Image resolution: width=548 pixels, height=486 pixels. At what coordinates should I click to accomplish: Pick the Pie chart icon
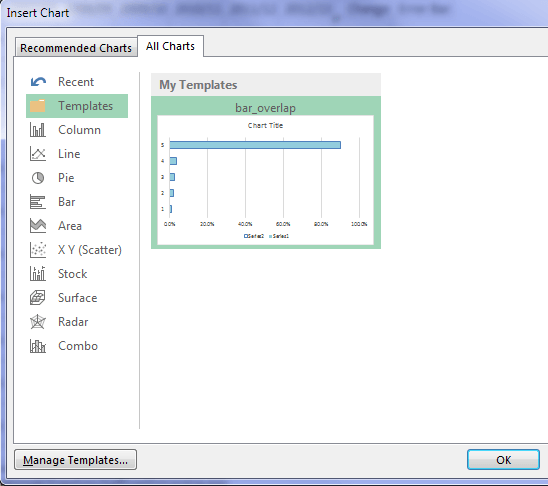[38, 178]
